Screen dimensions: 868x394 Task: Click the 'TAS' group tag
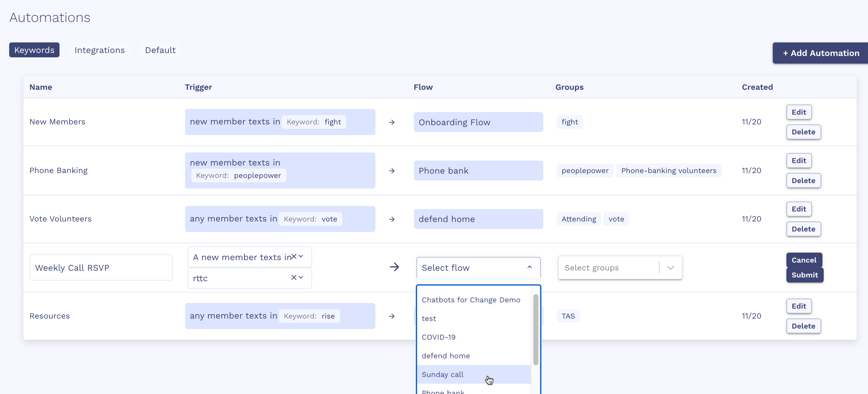pos(568,316)
